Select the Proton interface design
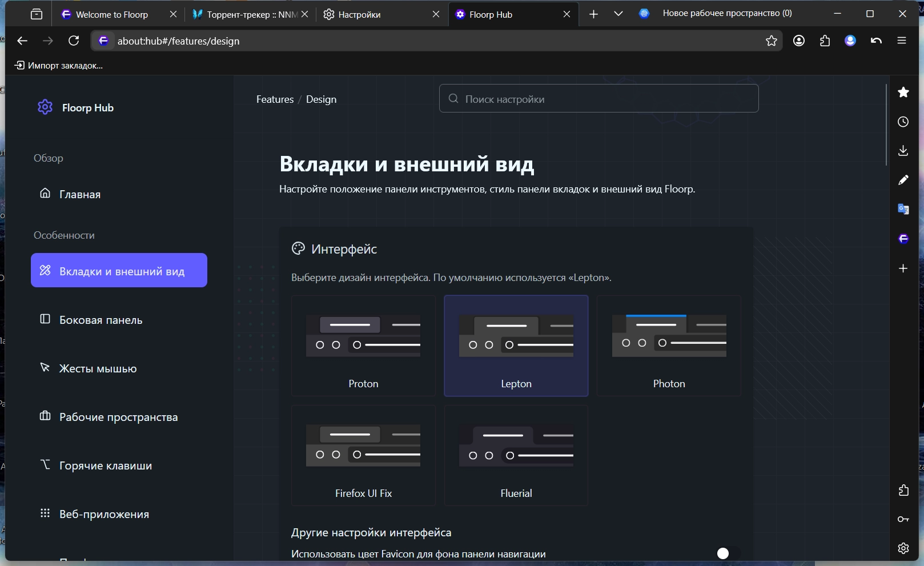The height and width of the screenshot is (566, 924). [363, 346]
